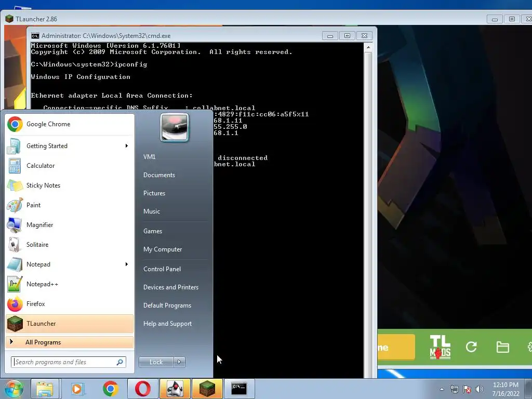The height and width of the screenshot is (399, 532).
Task: Launch Notepad++ from the Start menu
Action: pos(70,284)
